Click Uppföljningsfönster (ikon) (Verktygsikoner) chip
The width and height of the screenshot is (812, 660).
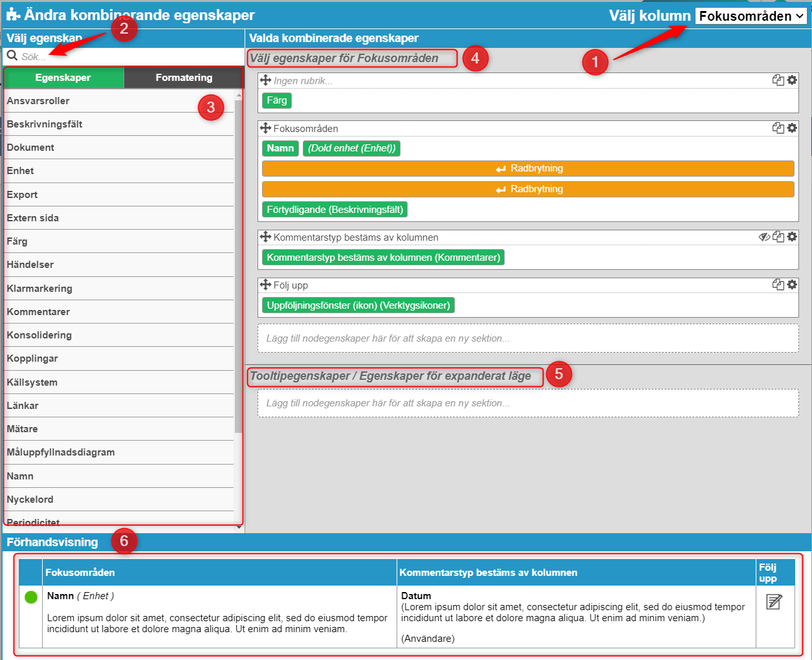(x=358, y=305)
